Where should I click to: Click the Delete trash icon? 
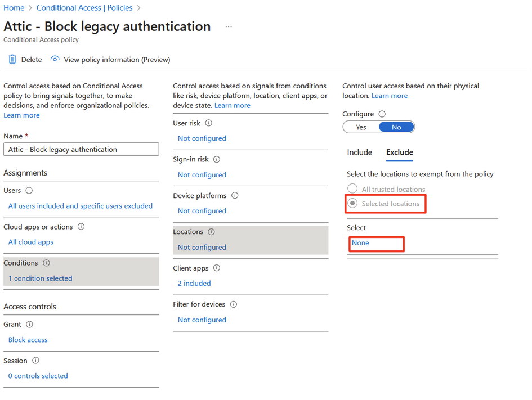(x=12, y=59)
